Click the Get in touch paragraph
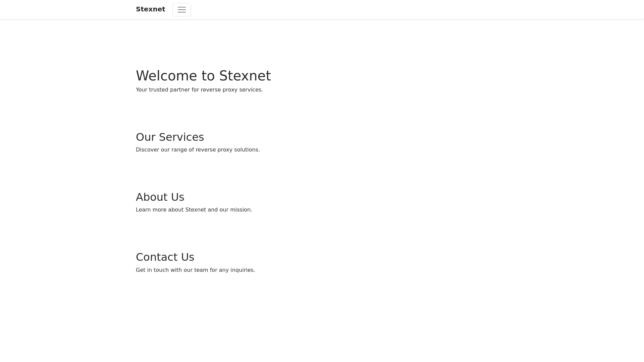644x362 pixels. 195,270
